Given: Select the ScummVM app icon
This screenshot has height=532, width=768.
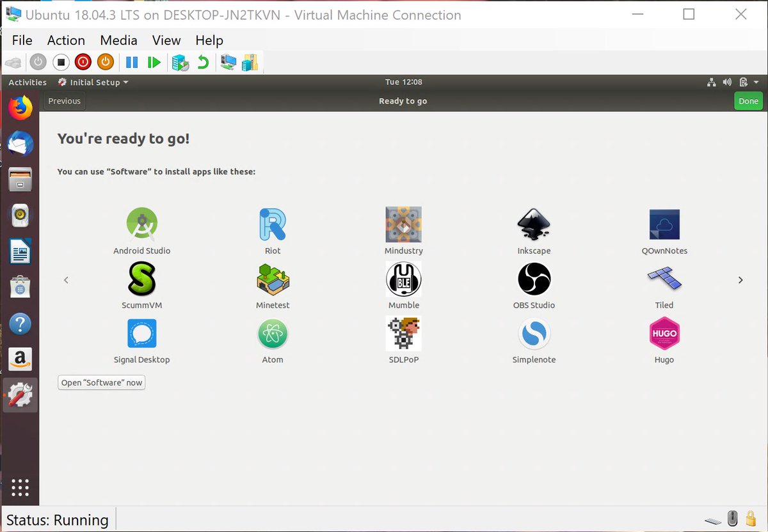Looking at the screenshot, I should (x=142, y=279).
